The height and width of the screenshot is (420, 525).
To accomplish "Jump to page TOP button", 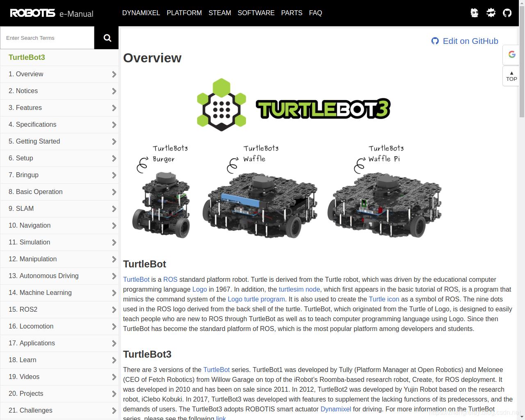I will coord(511,76).
